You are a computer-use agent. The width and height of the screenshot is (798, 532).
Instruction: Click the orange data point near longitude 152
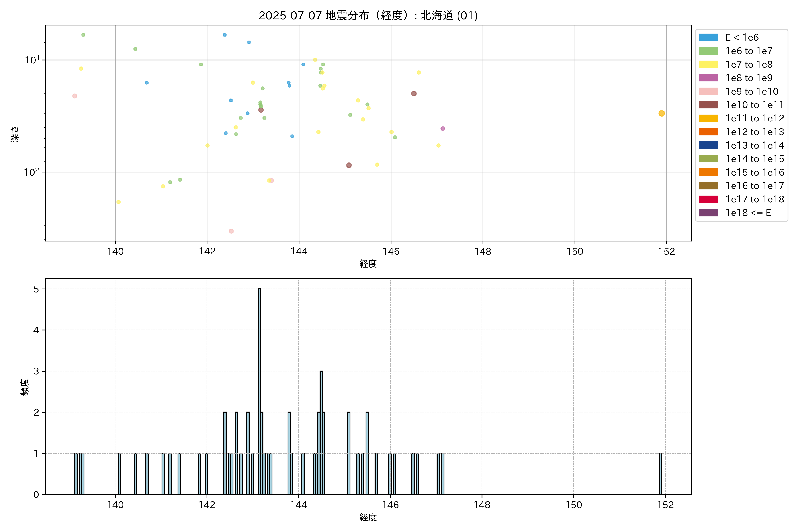pyautogui.click(x=661, y=113)
